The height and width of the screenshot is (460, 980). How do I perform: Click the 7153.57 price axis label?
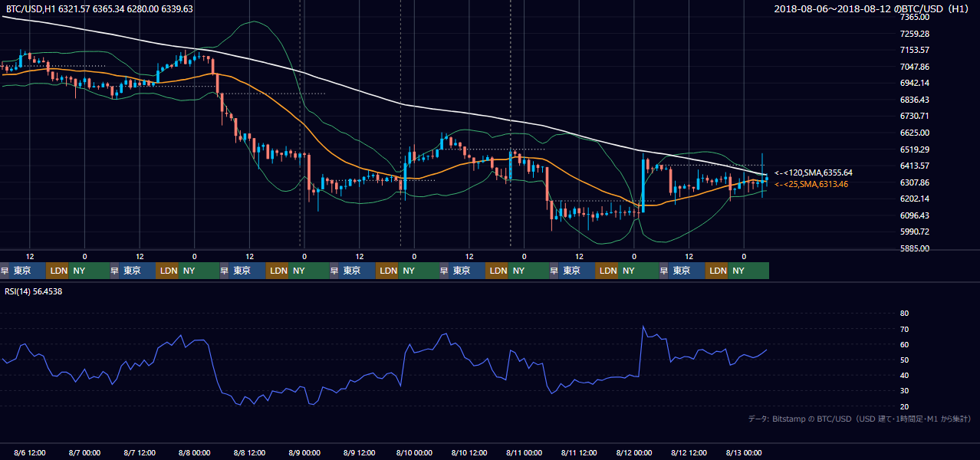click(x=914, y=50)
